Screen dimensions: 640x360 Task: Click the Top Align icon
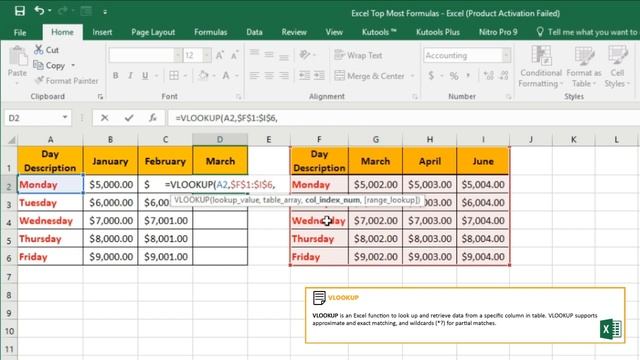[x=254, y=54]
